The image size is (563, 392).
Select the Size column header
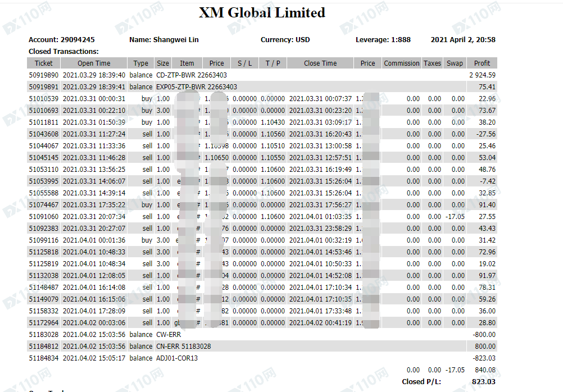coord(162,63)
